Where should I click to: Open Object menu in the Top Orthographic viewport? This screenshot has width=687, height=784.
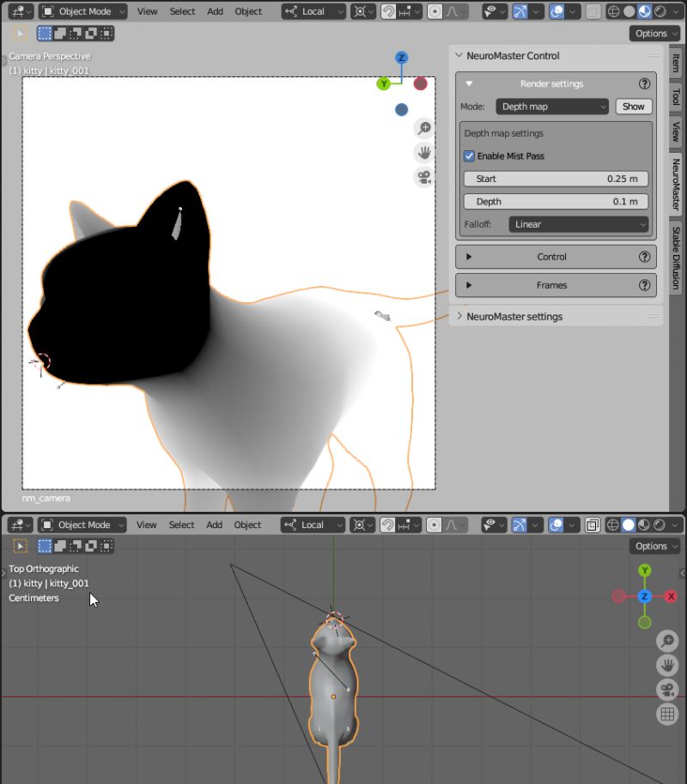point(247,525)
